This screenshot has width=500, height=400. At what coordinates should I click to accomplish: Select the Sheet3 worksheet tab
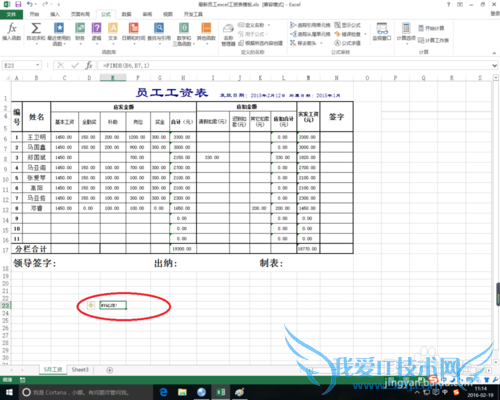80,370
